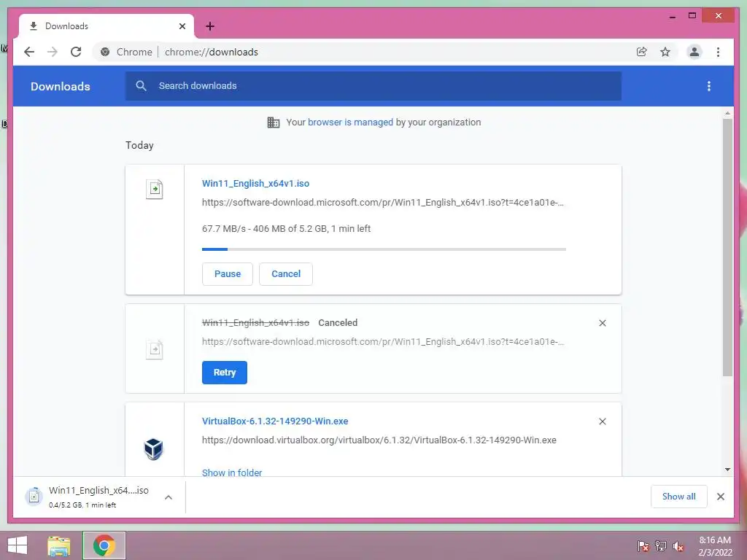The height and width of the screenshot is (560, 747).
Task: Click the VirtualBox download source URL
Action: [x=379, y=440]
